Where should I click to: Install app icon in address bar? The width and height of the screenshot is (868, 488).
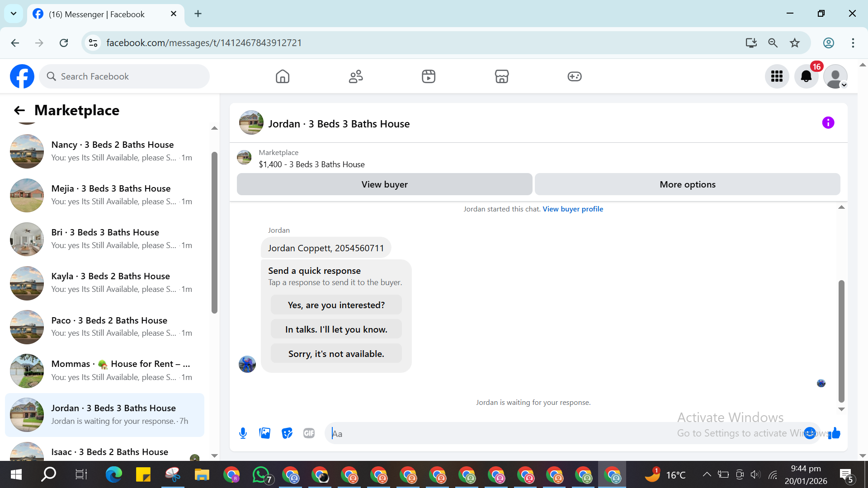pos(751,43)
